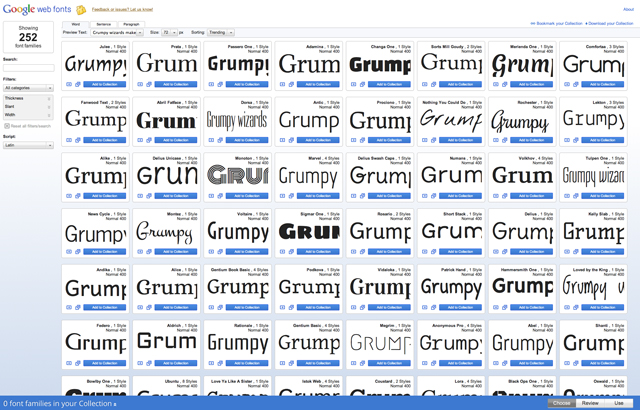Viewport: 640px width, 410px height.
Task: Click the Download your Collection link
Action: (x=609, y=24)
